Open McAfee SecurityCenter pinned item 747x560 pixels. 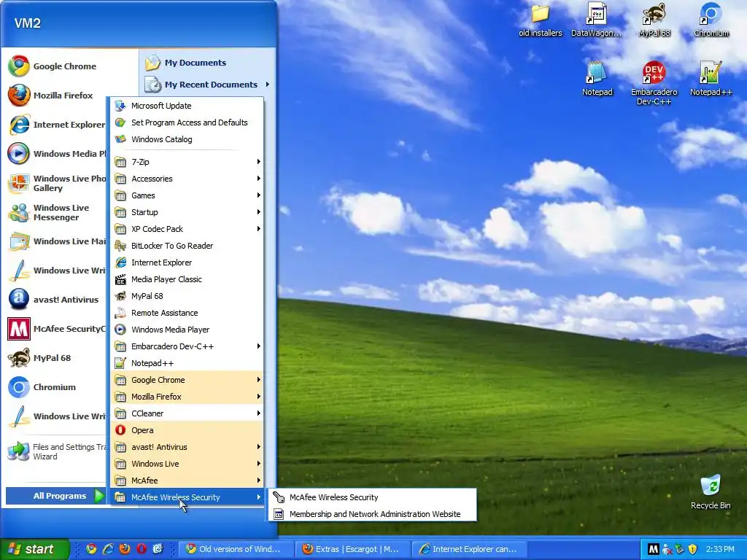pyautogui.click(x=56, y=329)
